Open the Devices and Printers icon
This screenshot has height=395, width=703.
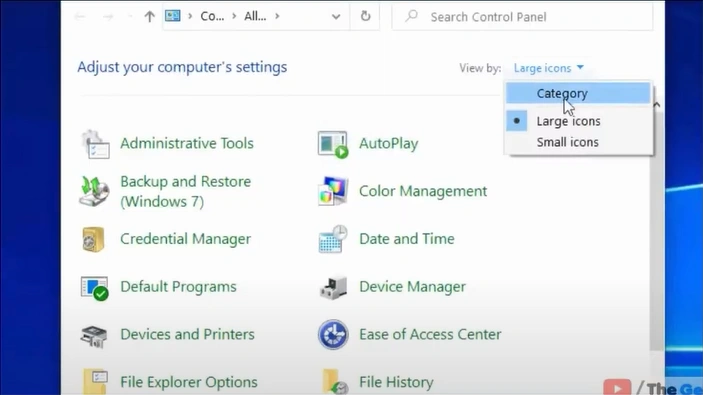point(94,336)
